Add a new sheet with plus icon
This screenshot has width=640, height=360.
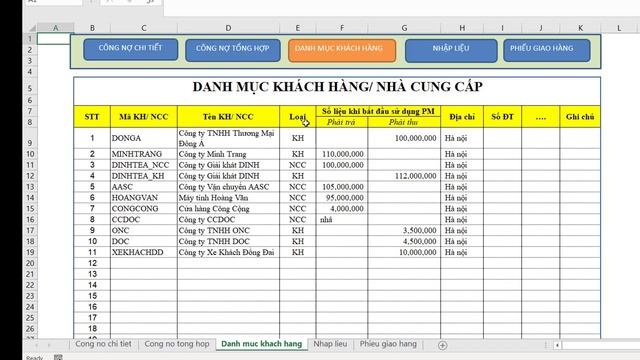pyautogui.click(x=442, y=345)
